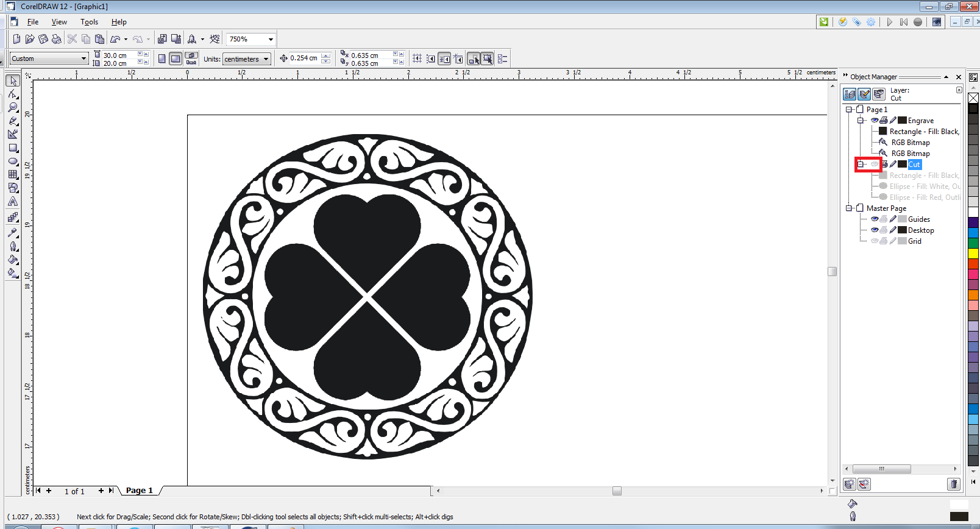Screen dimensions: 980x529
Task: Select the Fill bucket tool
Action: coord(13,260)
